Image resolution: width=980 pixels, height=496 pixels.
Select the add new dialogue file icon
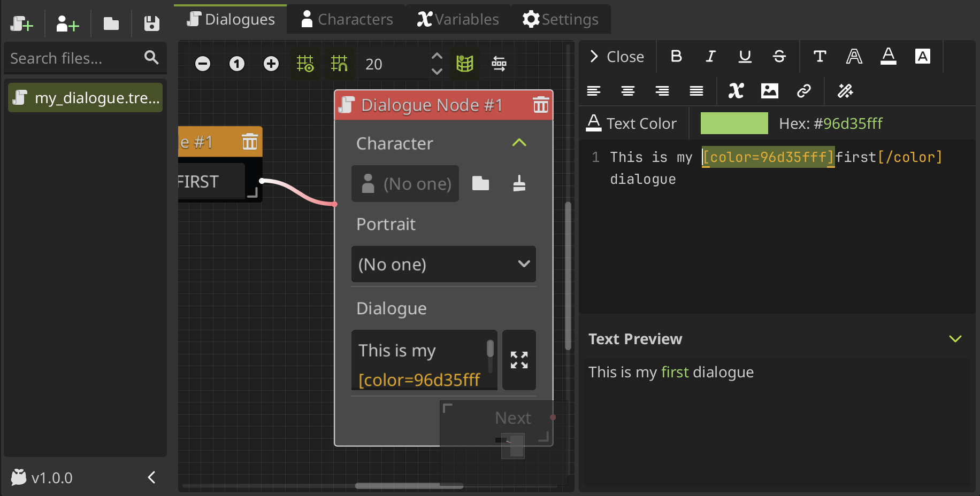tap(21, 23)
